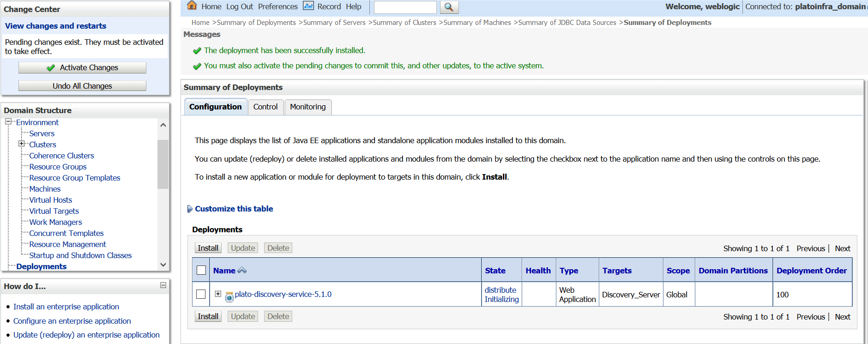Open View changes and restarts link
The image size is (868, 344).
click(x=55, y=26)
